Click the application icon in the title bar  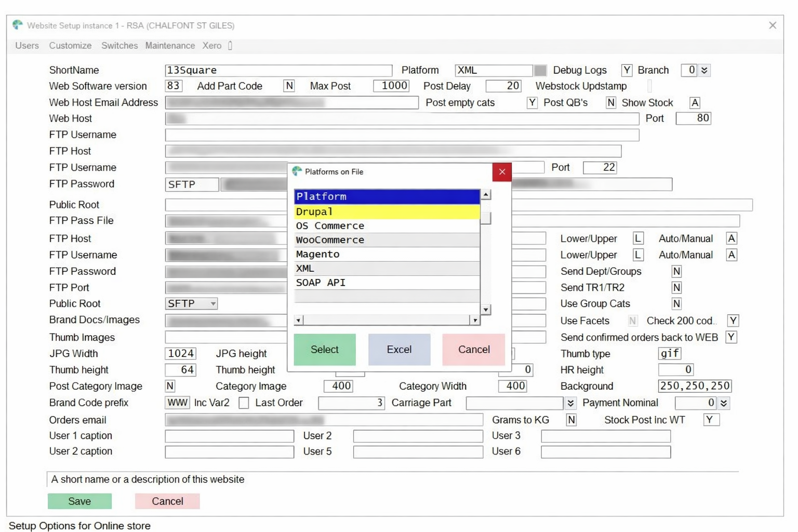(x=17, y=25)
